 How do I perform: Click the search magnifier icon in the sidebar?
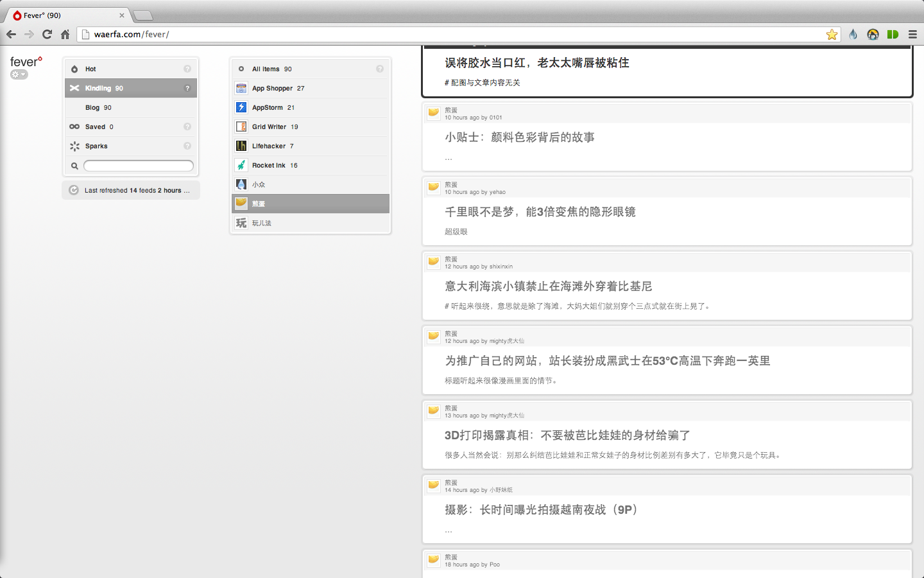74,166
